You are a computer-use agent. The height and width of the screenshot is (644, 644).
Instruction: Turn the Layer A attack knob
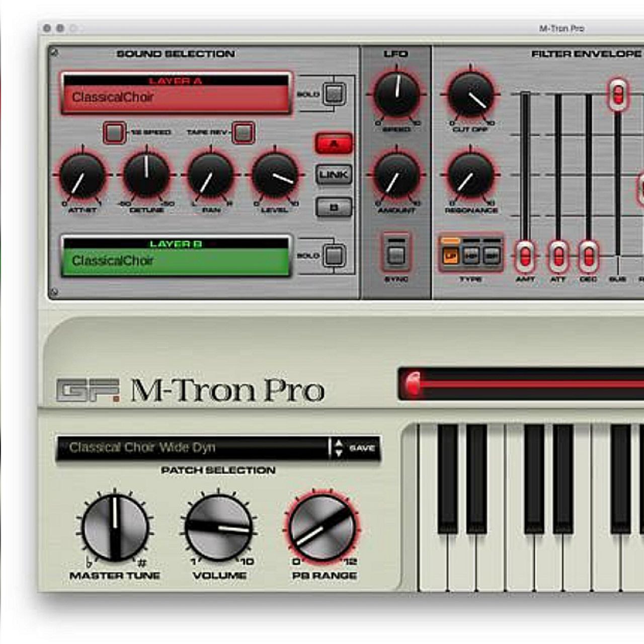pos(82,176)
